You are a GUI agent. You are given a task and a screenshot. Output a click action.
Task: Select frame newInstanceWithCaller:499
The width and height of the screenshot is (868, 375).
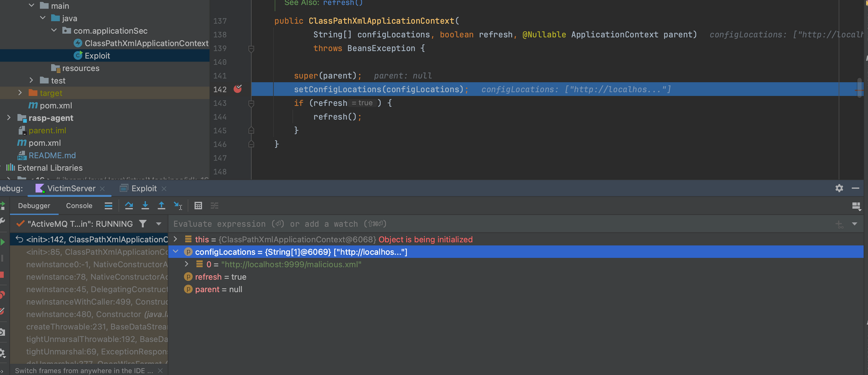[89, 302]
